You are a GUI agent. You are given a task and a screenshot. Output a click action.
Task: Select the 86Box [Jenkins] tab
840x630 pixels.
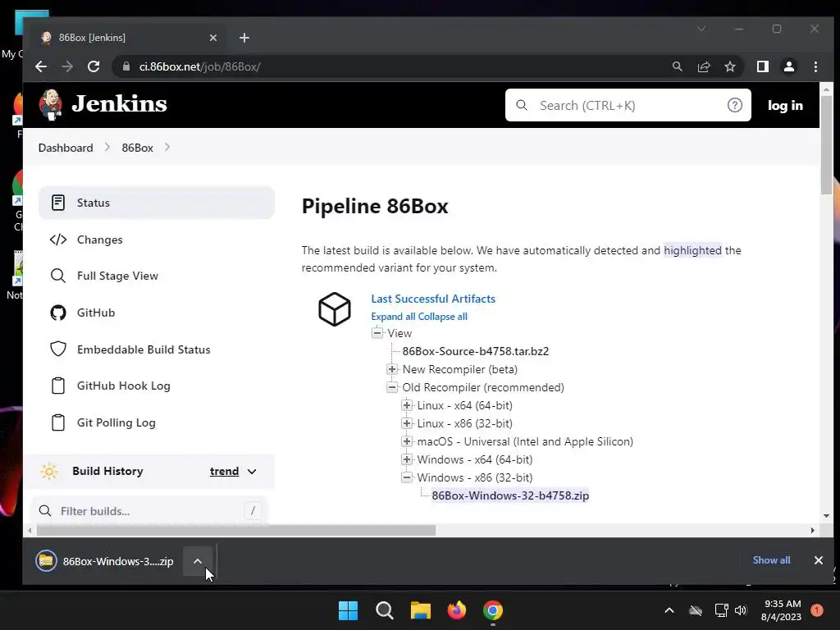[129, 38]
